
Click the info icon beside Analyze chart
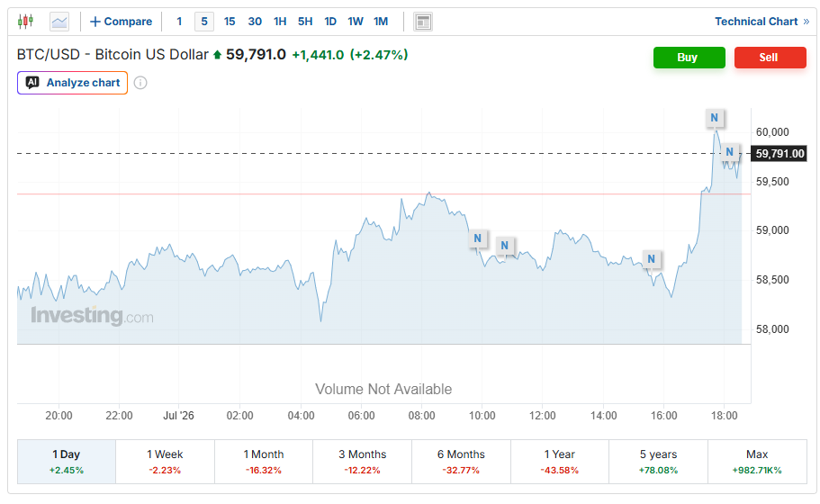[x=140, y=83]
